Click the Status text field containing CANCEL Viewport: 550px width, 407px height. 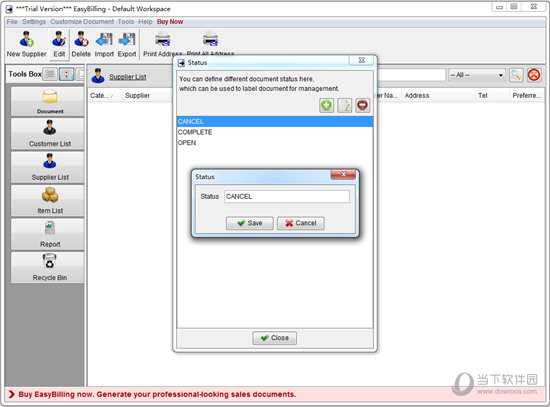tap(287, 196)
